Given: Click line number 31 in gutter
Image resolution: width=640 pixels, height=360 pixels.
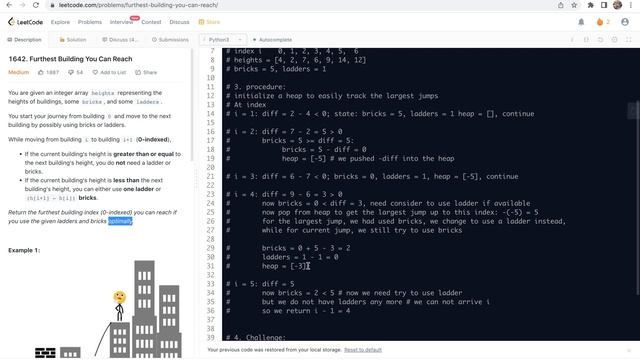Looking at the screenshot, I should point(210,266).
